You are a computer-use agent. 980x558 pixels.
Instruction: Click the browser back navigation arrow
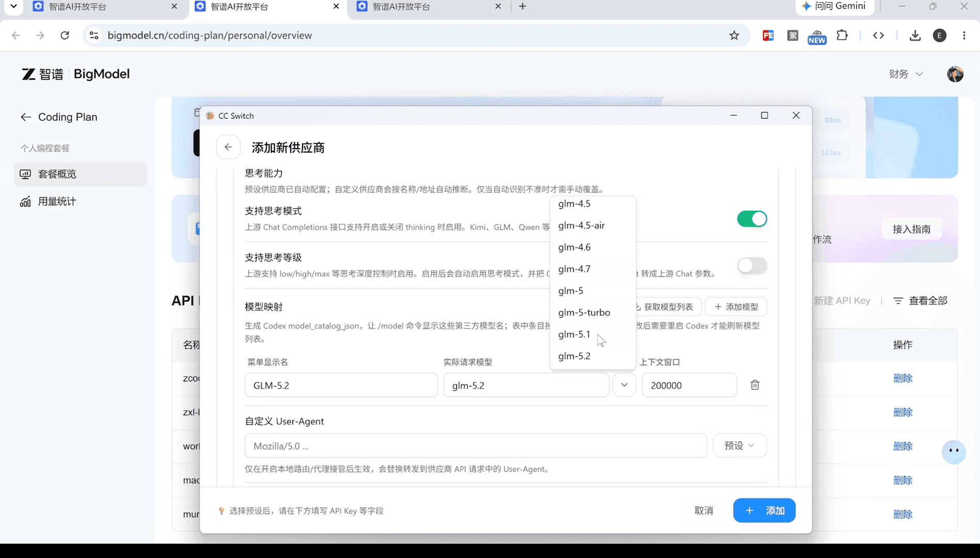16,35
